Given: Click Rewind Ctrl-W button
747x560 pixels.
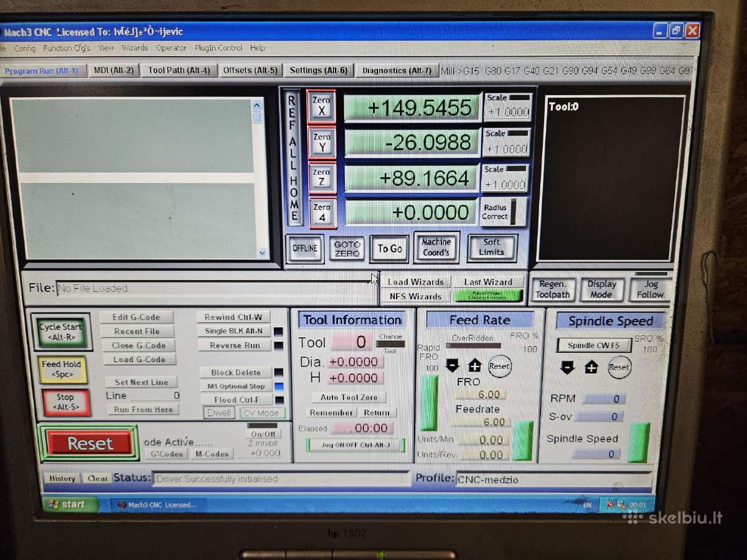Looking at the screenshot, I should [x=233, y=317].
